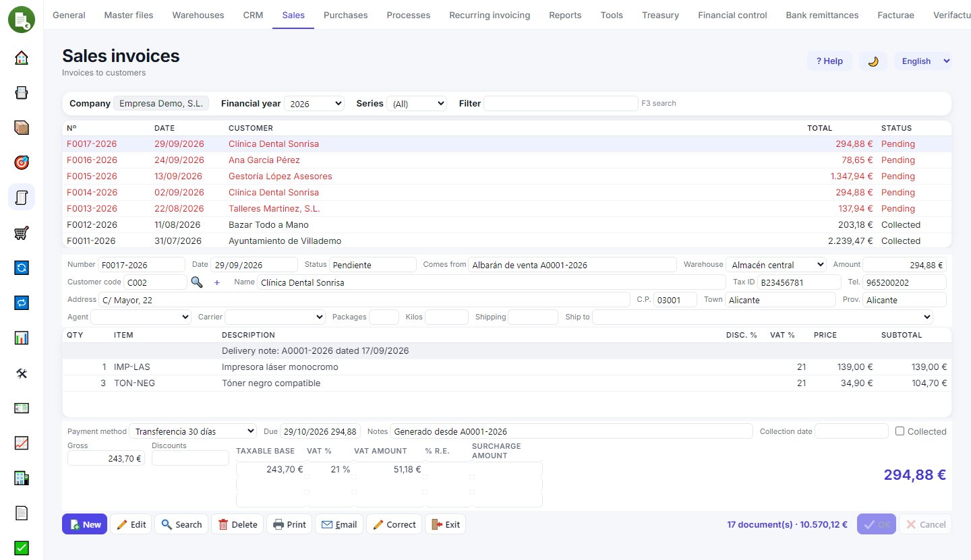The width and height of the screenshot is (971, 560).
Task: Click the Email button
Action: [x=339, y=524]
